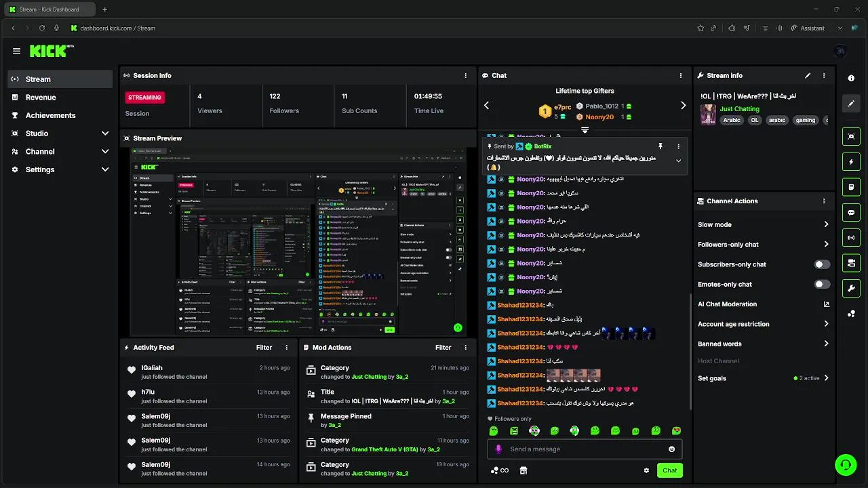This screenshot has width=868, height=488.
Task: Open the info icon in right sidebar
Action: (x=851, y=78)
